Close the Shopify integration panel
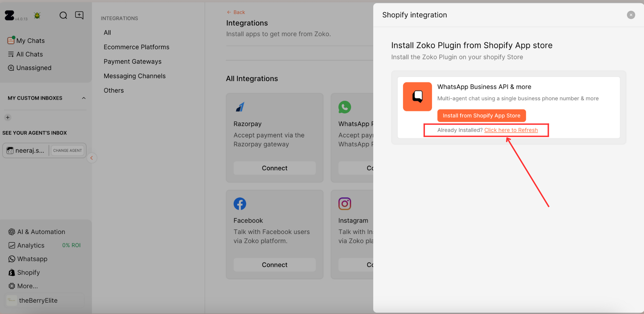The width and height of the screenshot is (644, 314). click(x=631, y=15)
